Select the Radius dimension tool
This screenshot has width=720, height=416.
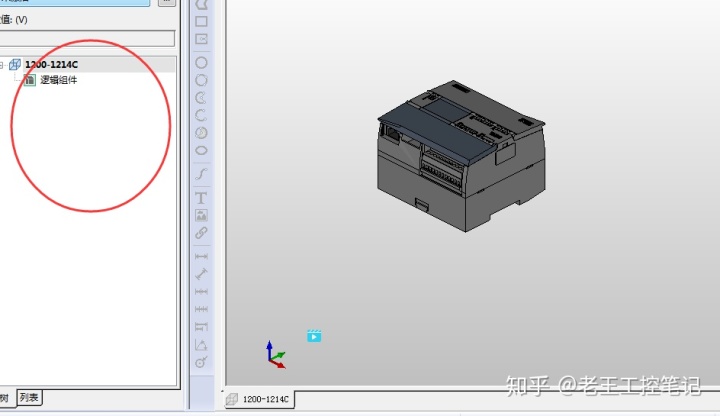tap(201, 362)
